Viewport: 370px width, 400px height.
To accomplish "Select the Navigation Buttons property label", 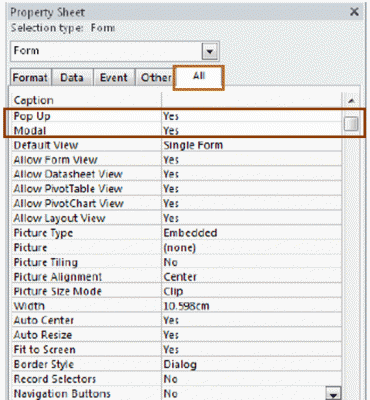I will pos(62,394).
